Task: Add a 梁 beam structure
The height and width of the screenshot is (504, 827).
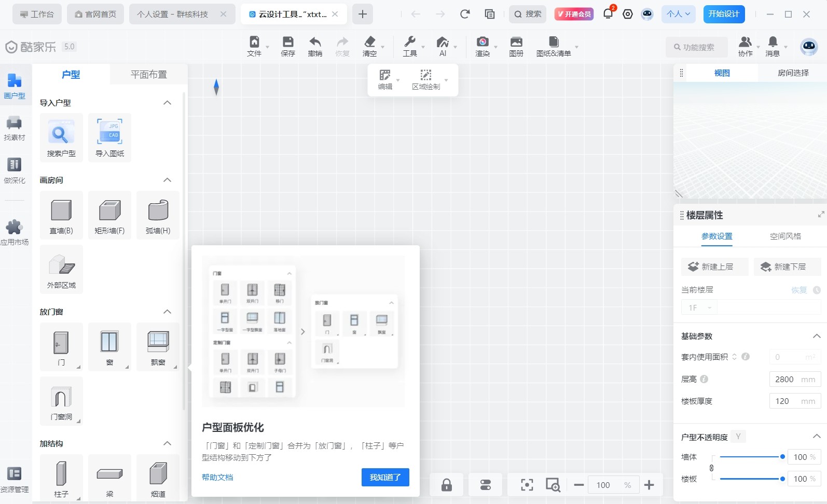Action: click(x=109, y=478)
